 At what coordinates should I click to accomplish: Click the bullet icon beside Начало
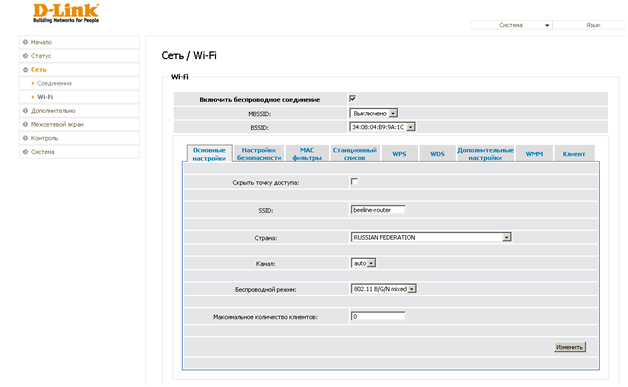point(25,42)
